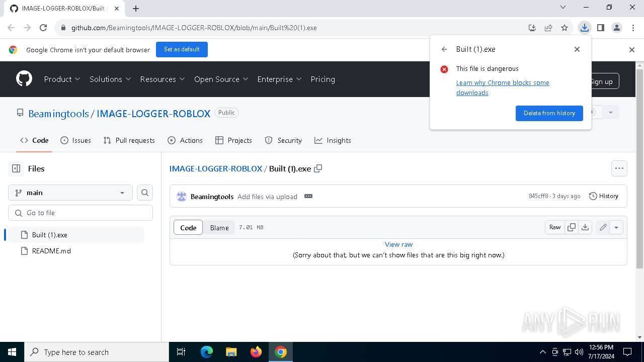
Task: Focus the Go to file field
Action: [x=80, y=213]
